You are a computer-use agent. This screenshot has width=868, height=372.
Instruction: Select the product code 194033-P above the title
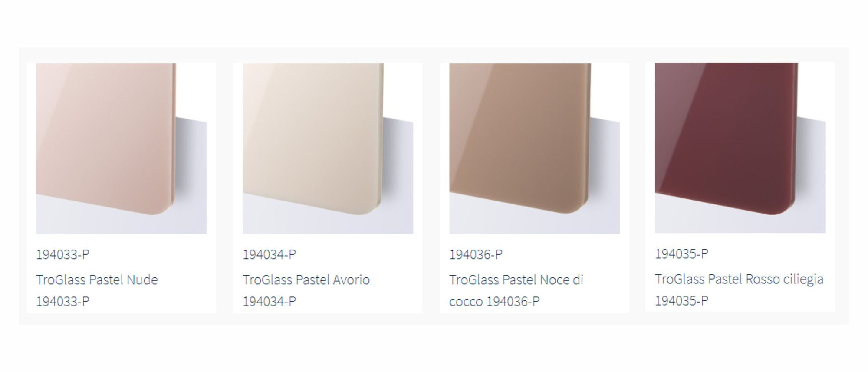pos(62,254)
